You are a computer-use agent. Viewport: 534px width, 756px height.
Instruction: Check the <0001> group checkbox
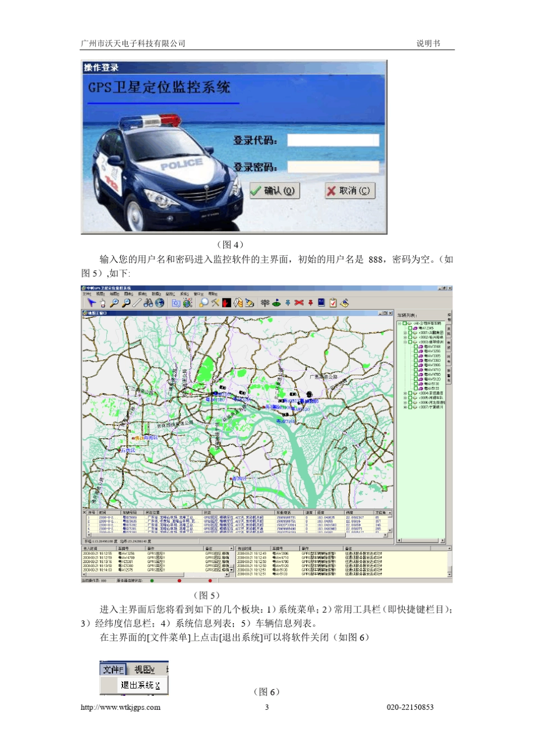[x=410, y=333]
